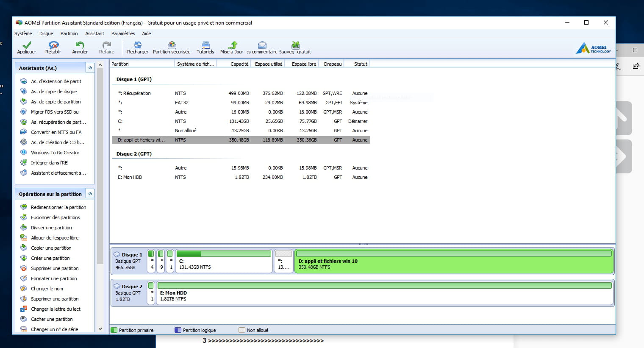
Task: Sort by Espace utilisé column header
Action: coord(268,64)
